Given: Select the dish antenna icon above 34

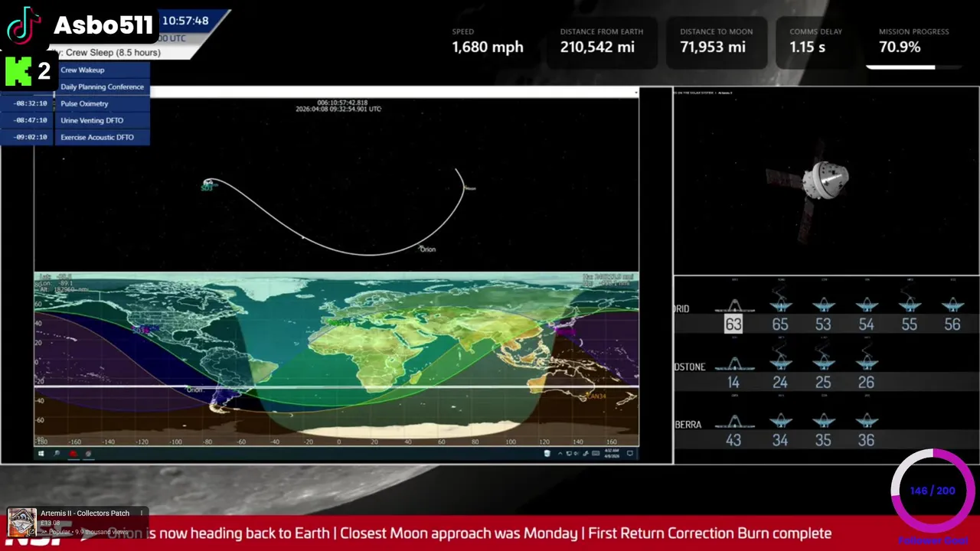Looking at the screenshot, I should [x=780, y=420].
